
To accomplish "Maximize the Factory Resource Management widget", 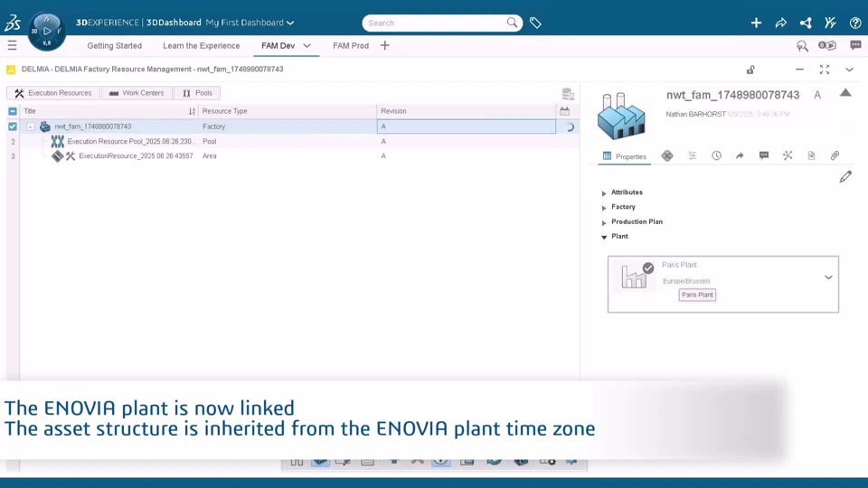I will point(825,70).
